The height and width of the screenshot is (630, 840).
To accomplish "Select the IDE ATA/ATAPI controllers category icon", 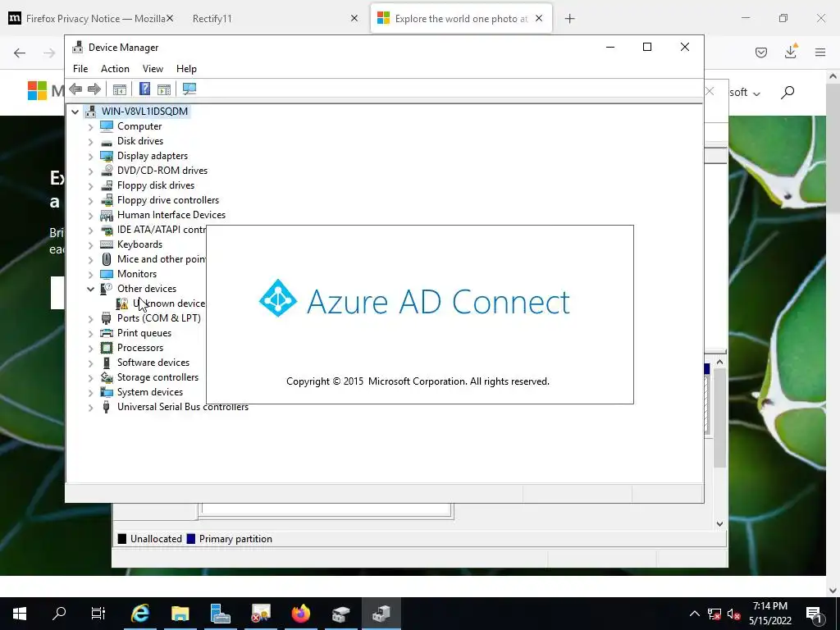I will pyautogui.click(x=107, y=230).
